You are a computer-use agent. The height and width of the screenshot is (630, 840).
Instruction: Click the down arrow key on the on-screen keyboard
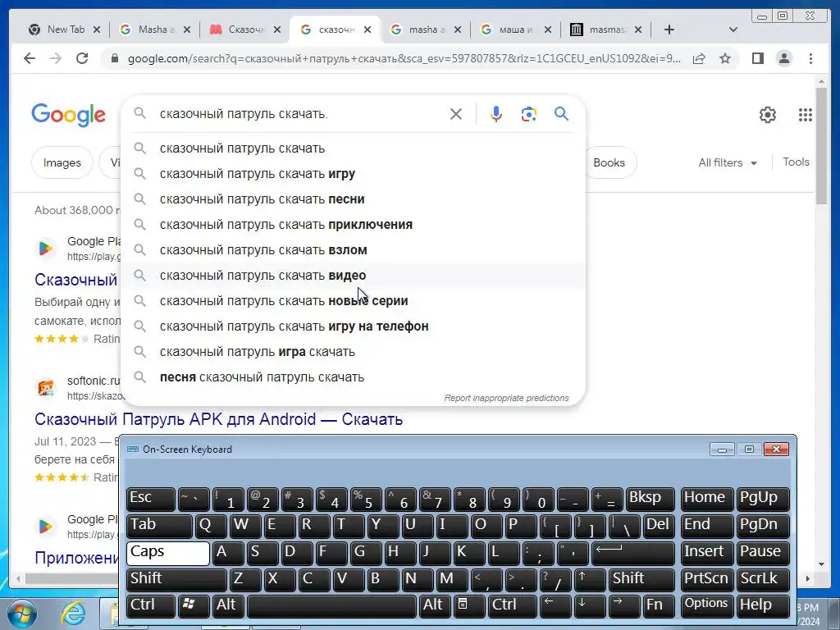coord(589,605)
